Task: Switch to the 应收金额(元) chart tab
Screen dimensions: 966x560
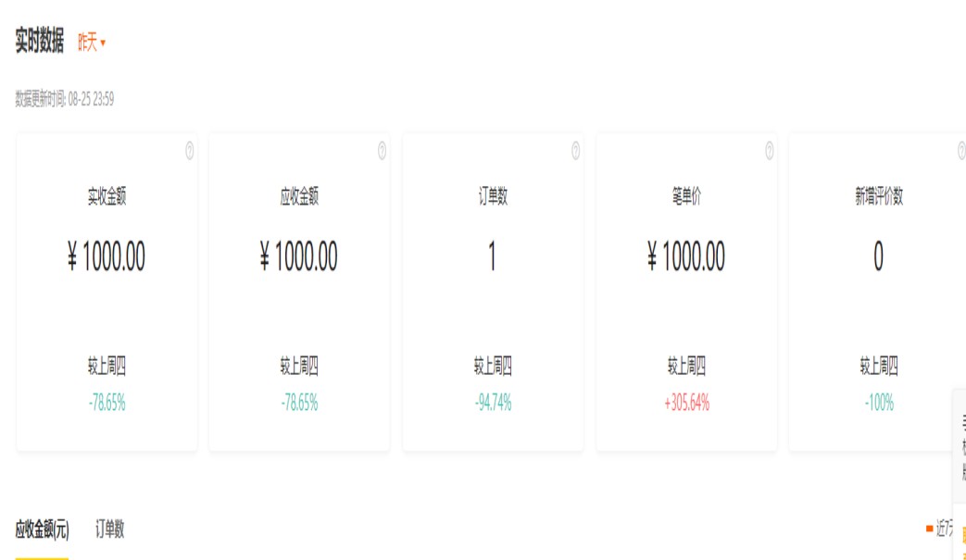Action: pos(42,529)
